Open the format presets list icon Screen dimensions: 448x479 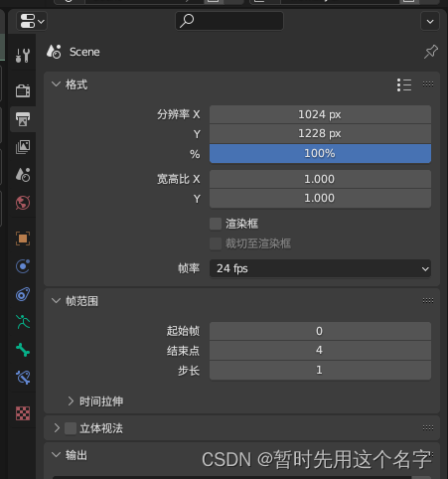tap(404, 84)
